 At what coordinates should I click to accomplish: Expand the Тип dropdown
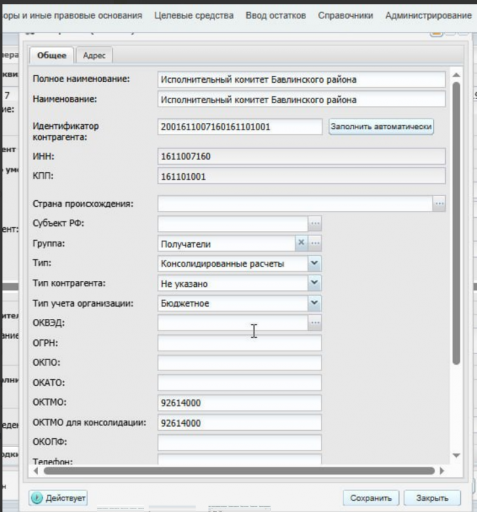[x=314, y=263]
